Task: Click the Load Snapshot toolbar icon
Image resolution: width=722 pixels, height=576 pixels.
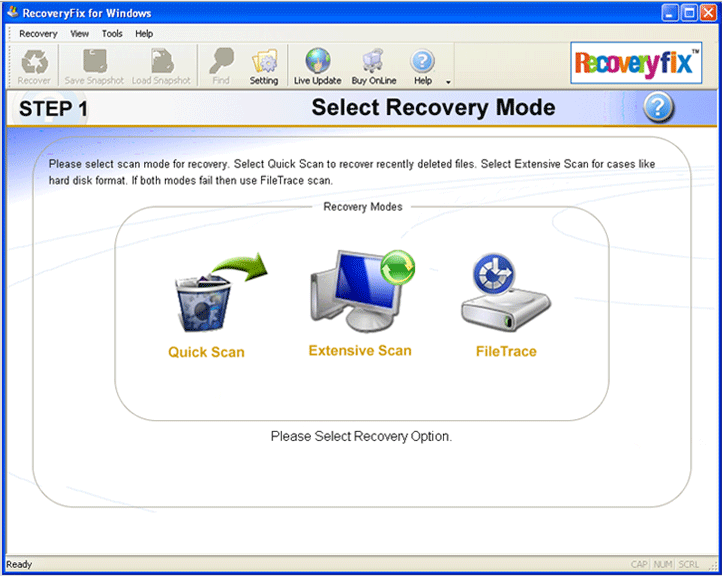Action: [x=161, y=67]
